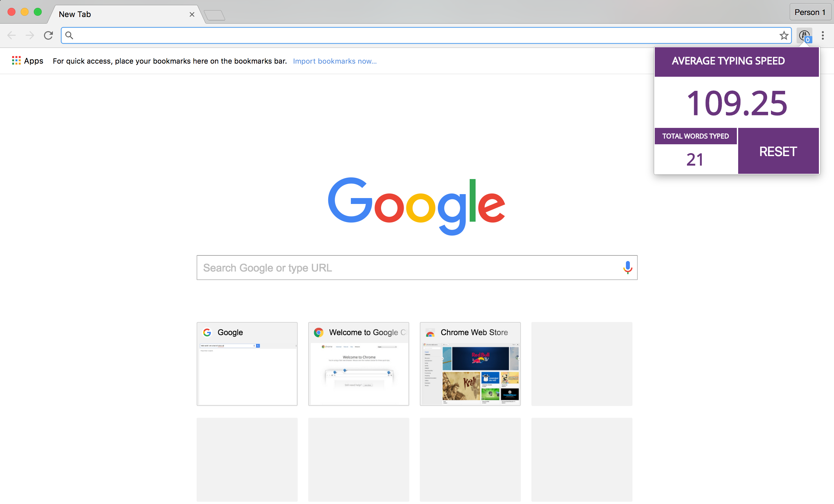
Task: Bookmark this page with the star icon
Action: [x=783, y=35]
